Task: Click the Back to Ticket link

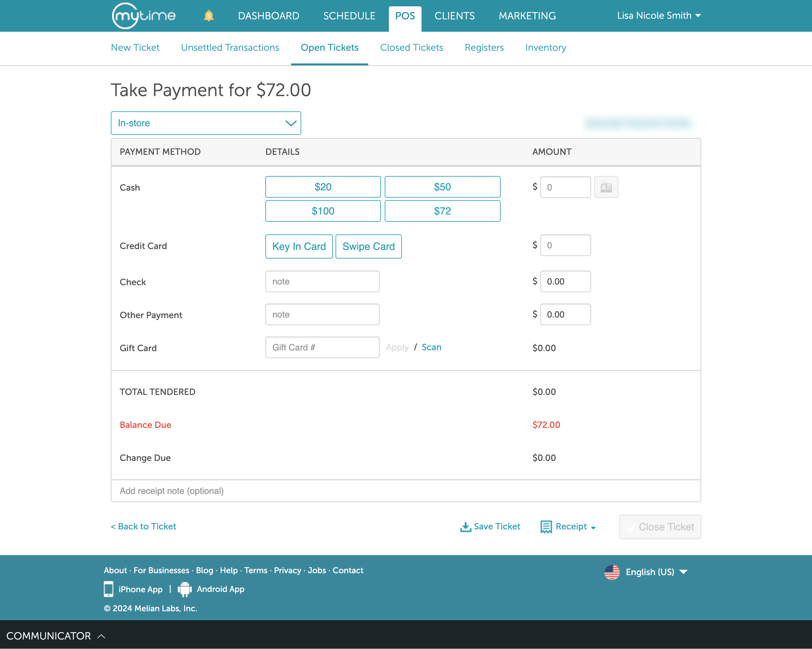Action: coord(143,526)
